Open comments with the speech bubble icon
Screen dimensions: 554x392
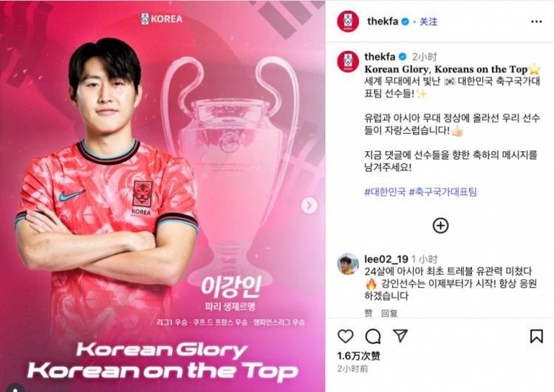coord(373,336)
